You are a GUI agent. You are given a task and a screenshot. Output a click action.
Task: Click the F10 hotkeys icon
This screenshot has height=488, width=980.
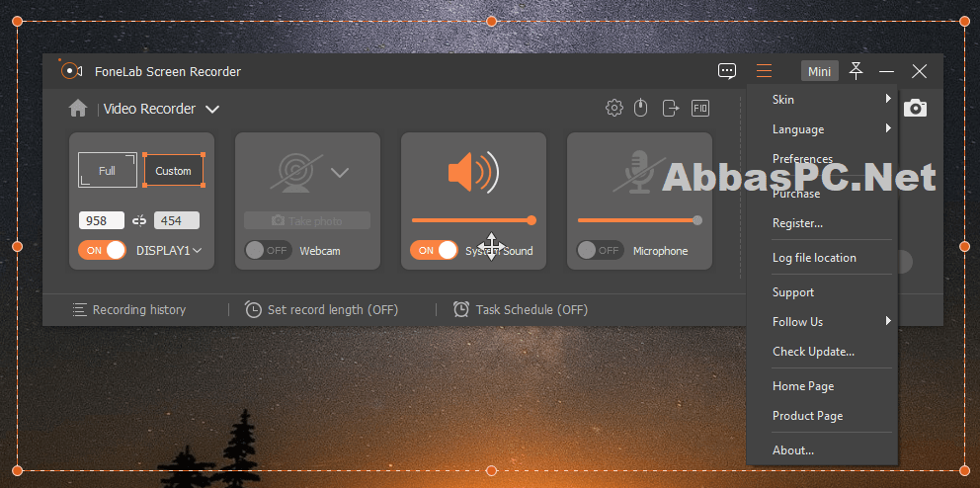(700, 108)
